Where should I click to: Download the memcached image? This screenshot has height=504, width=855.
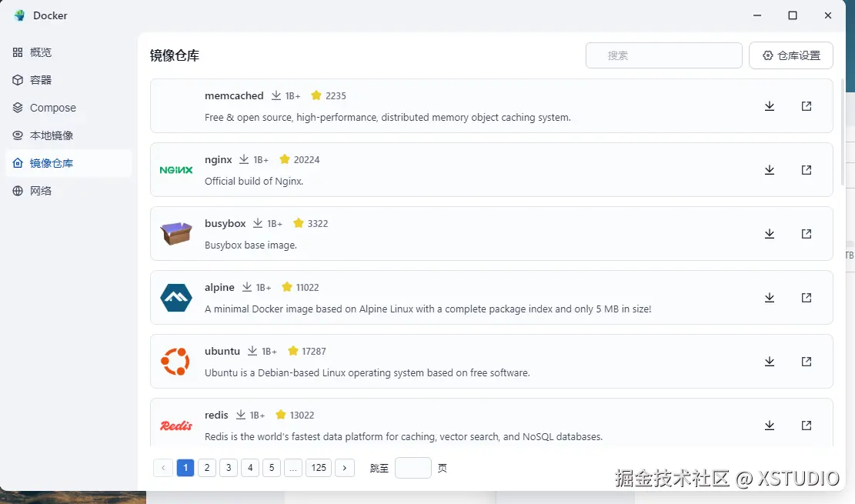click(x=770, y=106)
